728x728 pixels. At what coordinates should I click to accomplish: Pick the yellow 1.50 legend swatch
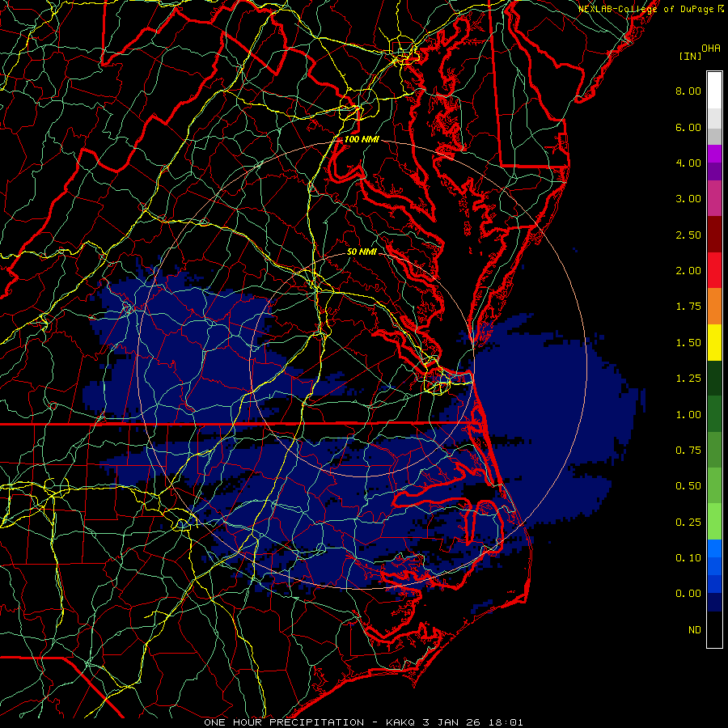(x=714, y=343)
